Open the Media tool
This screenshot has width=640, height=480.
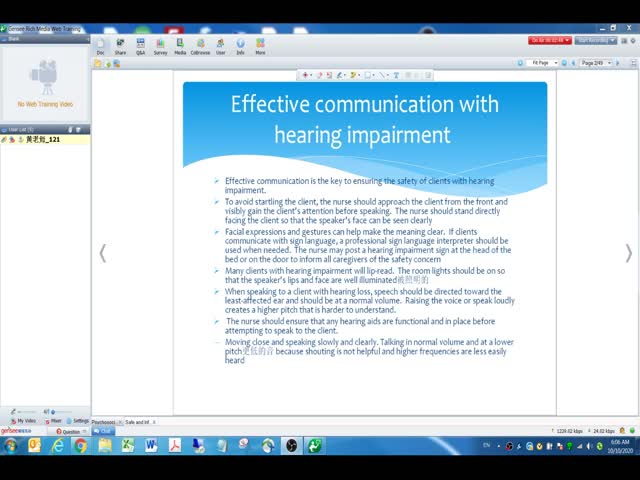(180, 46)
